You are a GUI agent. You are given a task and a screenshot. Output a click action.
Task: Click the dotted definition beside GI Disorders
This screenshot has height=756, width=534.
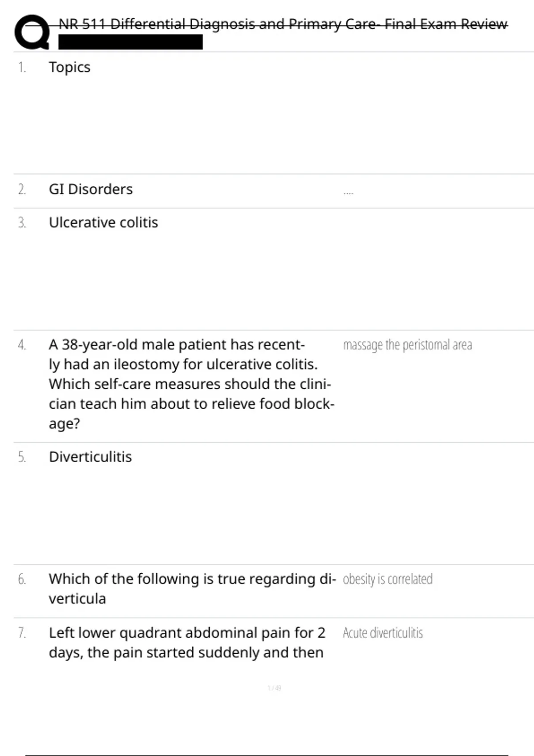pyautogui.click(x=348, y=193)
